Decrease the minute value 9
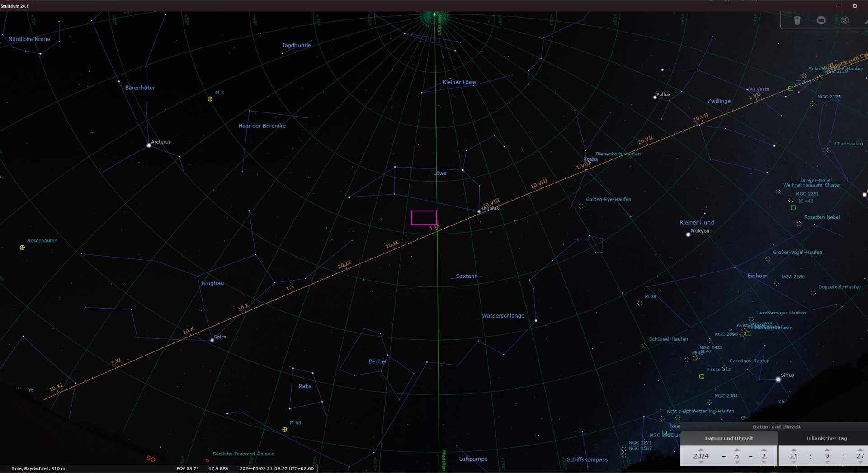The image size is (868, 473). click(x=827, y=463)
